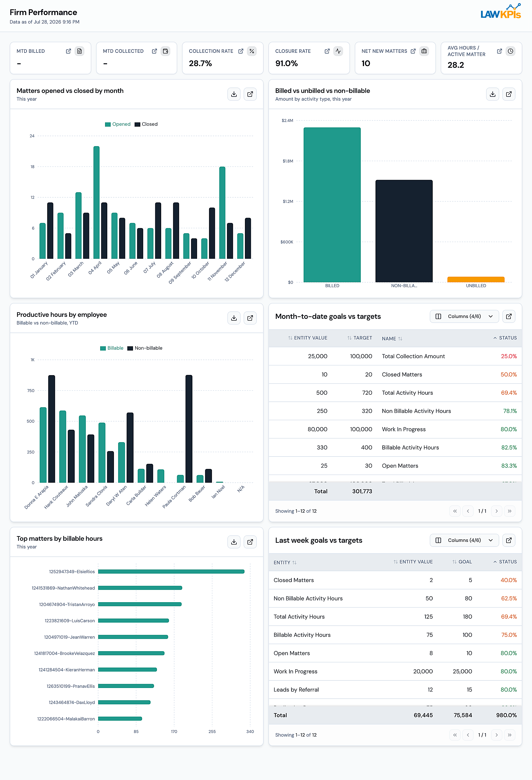Image resolution: width=532 pixels, height=780 pixels.
Task: Open Matters opened vs closed chart in new view
Action: [250, 94]
